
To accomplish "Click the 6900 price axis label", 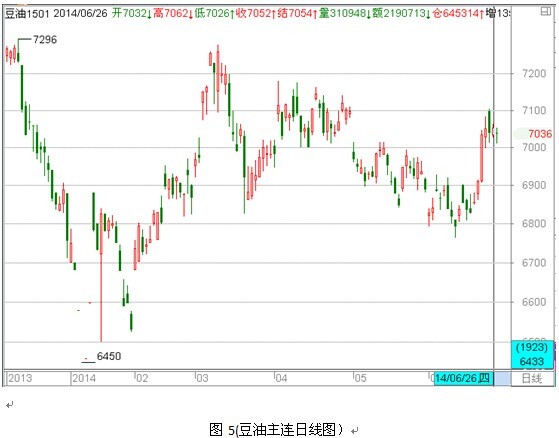I will 534,185.
